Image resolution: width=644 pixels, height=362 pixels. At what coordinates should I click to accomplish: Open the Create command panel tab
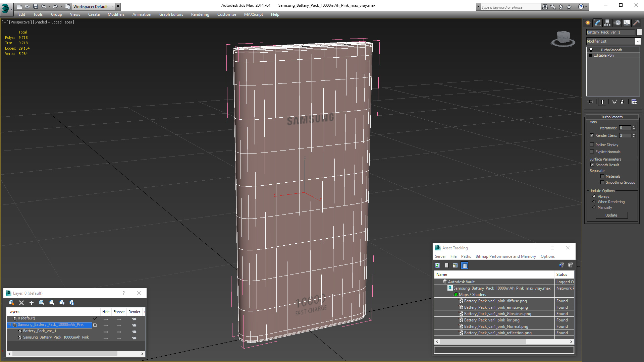click(588, 23)
